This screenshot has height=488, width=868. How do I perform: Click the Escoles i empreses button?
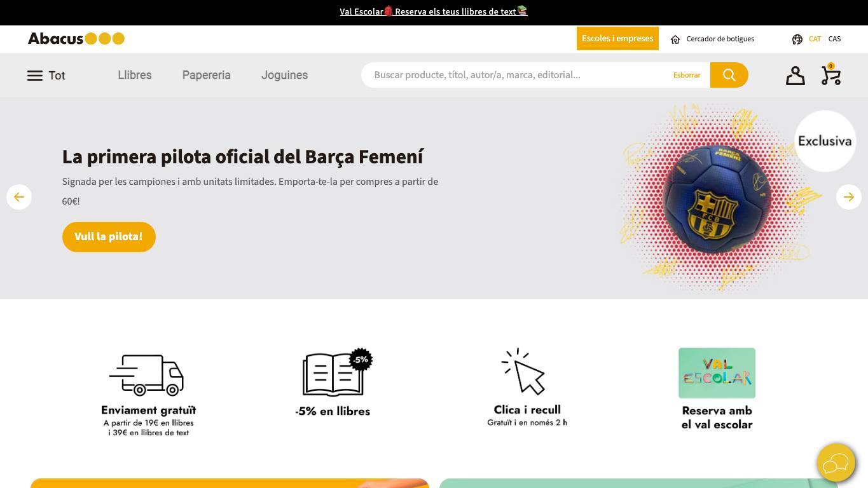[617, 39]
